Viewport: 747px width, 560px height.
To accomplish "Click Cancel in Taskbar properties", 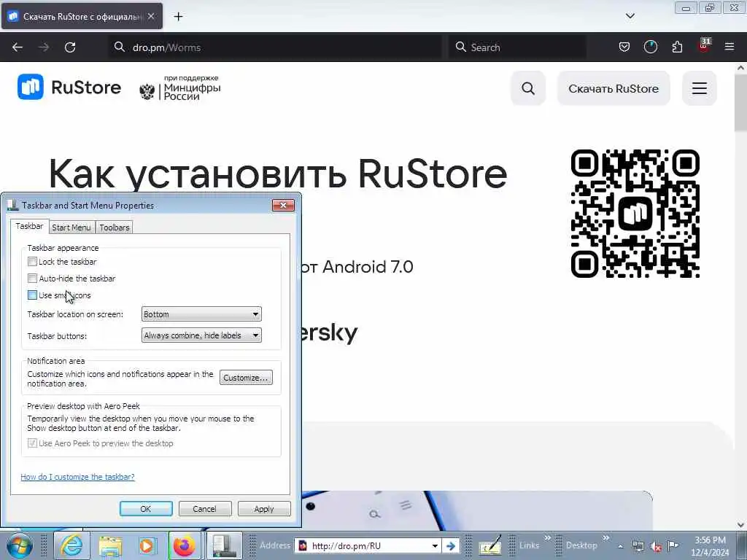I will pos(205,508).
